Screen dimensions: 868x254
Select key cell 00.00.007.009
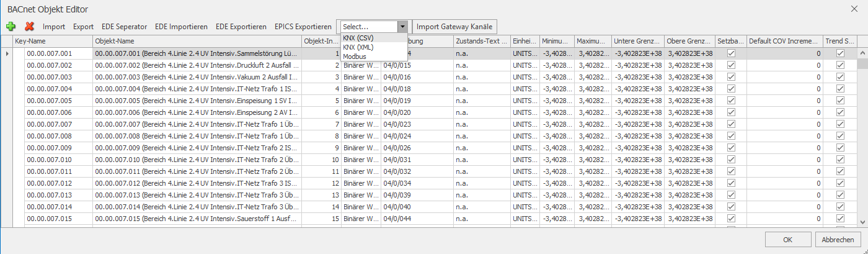58,148
